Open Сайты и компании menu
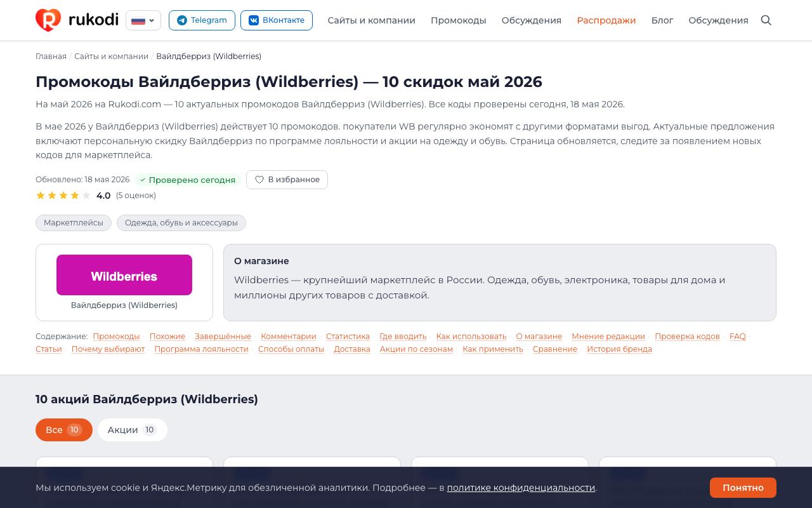 (x=371, y=20)
